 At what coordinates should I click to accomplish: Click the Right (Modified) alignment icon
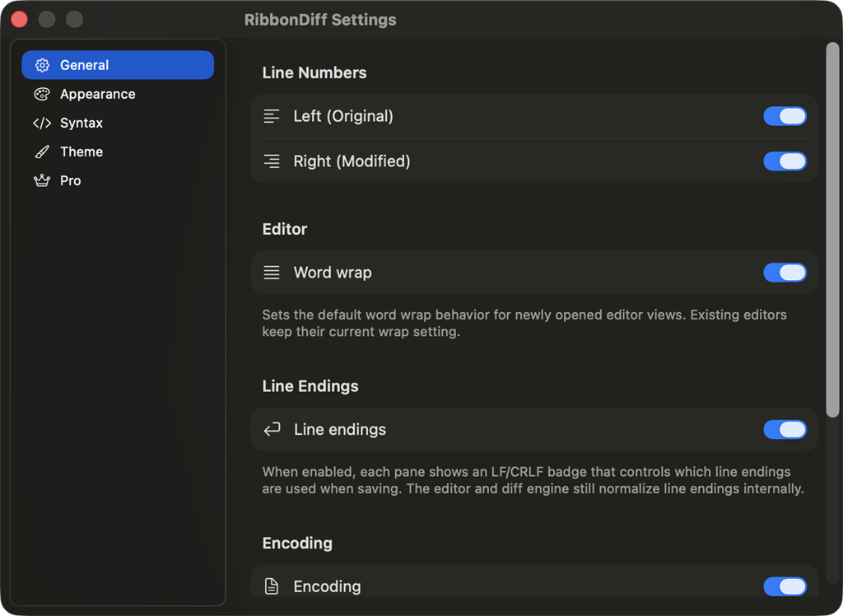pyautogui.click(x=272, y=161)
